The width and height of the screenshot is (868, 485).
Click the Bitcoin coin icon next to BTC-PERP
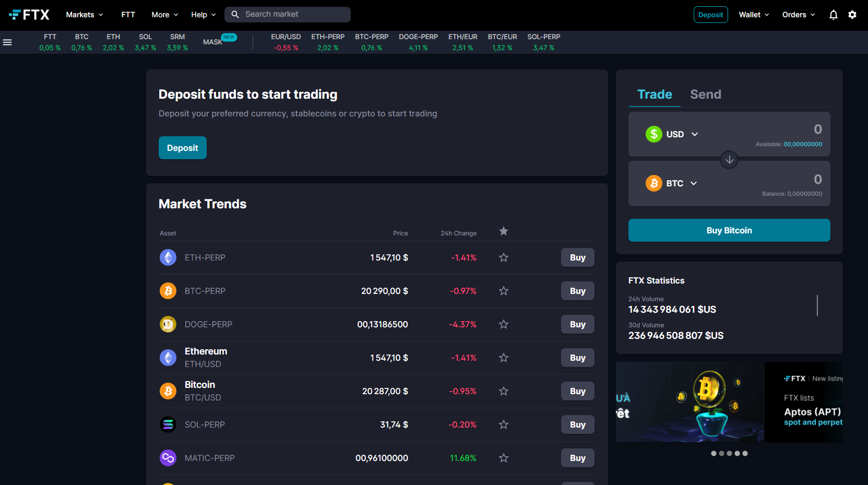coord(168,291)
